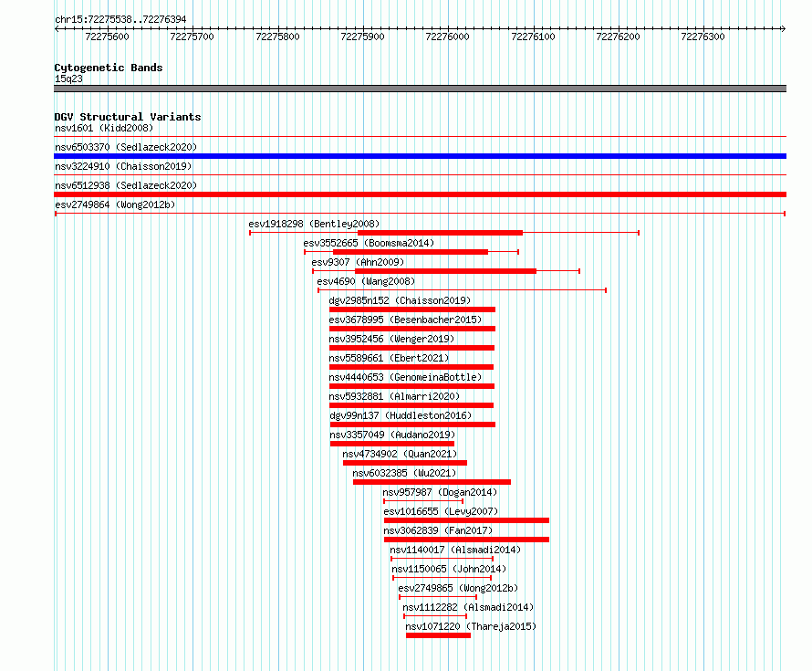
Task: Open nsv4734902 (Quan2021) label
Action: point(400,454)
